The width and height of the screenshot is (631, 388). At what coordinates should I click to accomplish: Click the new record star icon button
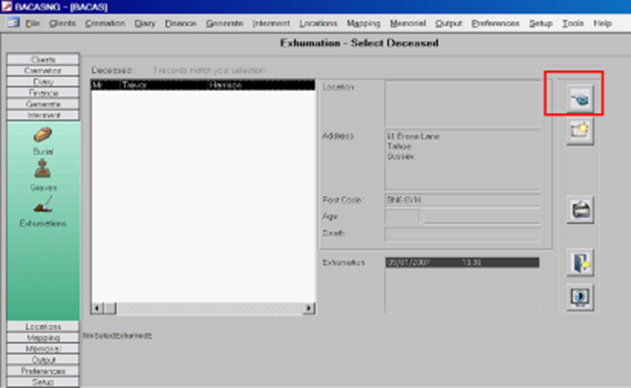[580, 131]
